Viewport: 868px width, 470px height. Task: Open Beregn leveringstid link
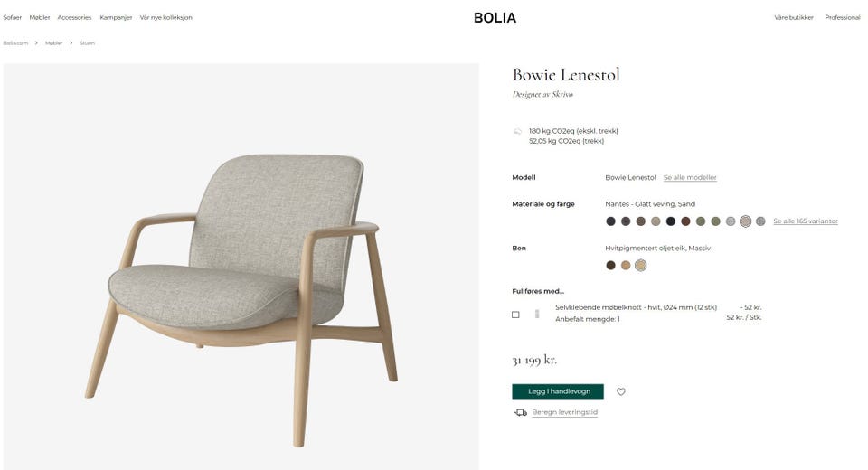point(564,412)
